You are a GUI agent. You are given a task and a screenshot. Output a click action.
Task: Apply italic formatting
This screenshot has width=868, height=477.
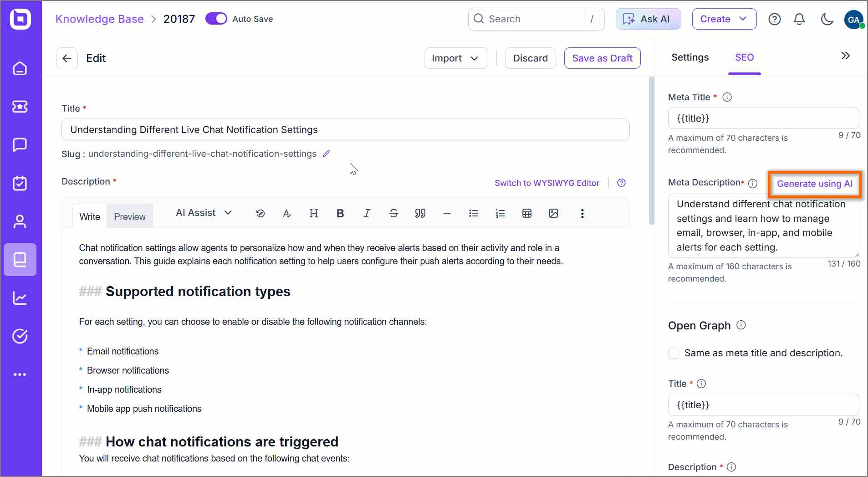click(x=367, y=213)
